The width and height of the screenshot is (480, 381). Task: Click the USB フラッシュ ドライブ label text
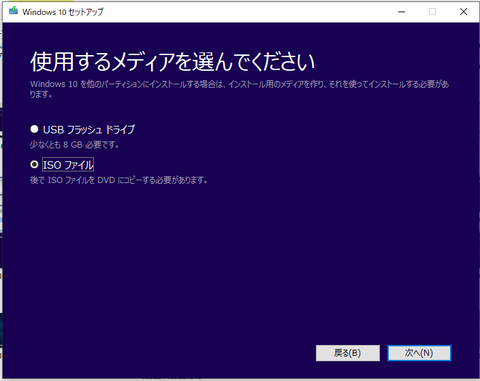click(x=89, y=129)
